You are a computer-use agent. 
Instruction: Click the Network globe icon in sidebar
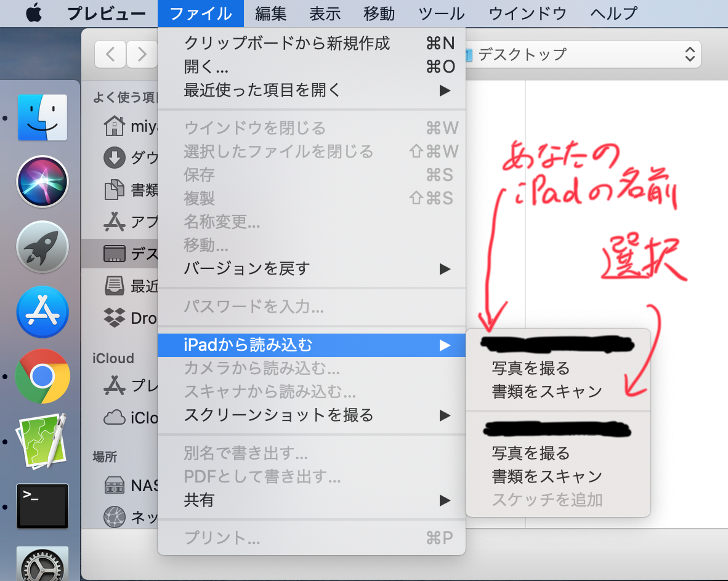114,517
